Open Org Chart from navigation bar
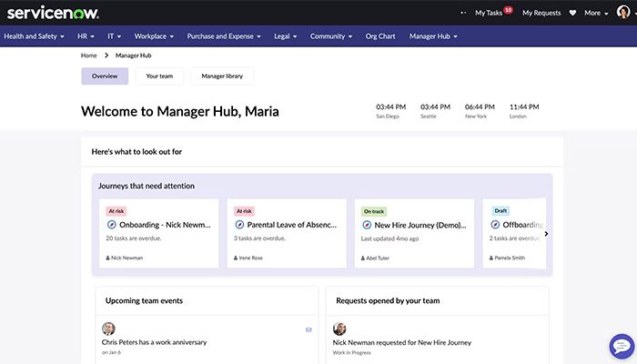This screenshot has height=364, width=637. 379,36
